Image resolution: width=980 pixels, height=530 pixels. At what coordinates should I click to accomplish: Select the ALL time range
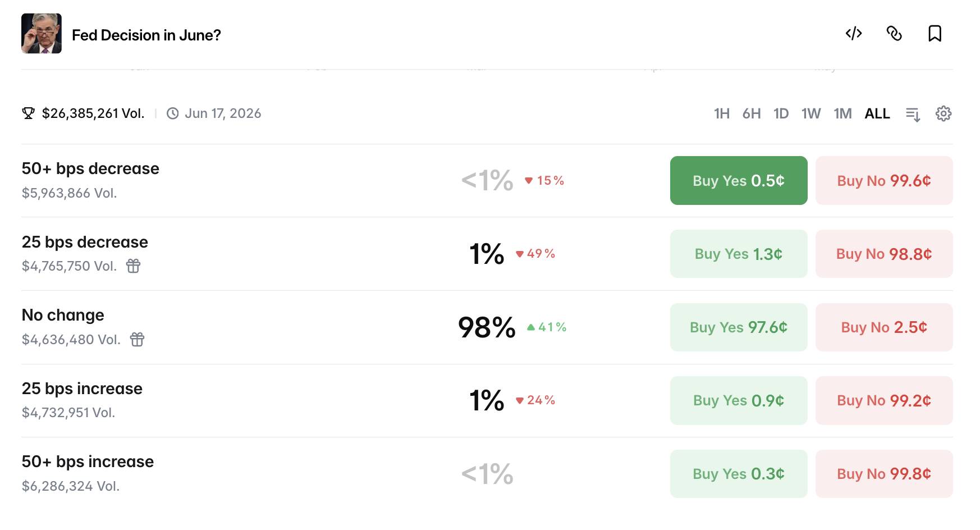click(x=877, y=113)
